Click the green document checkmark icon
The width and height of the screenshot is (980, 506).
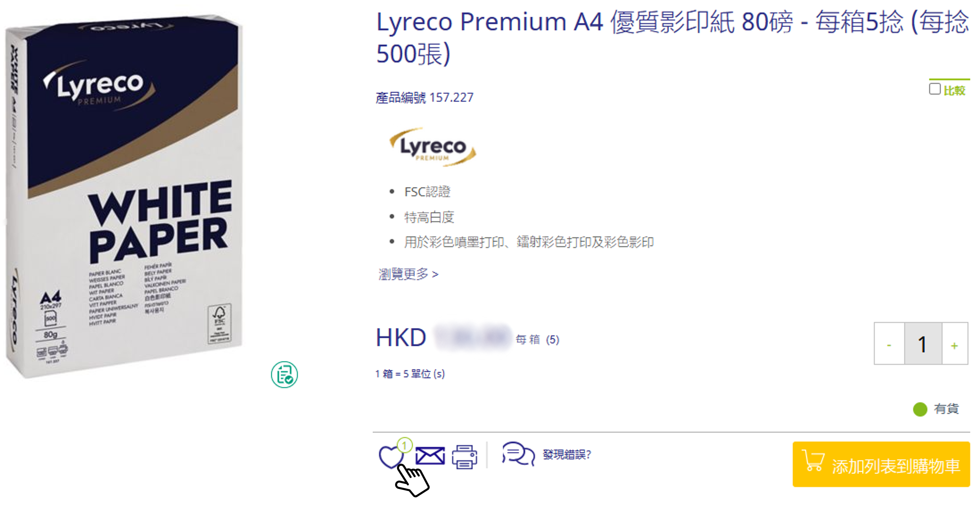pos(284,375)
